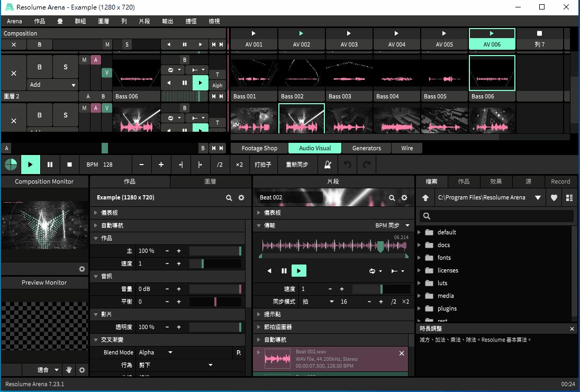
Task: Click the 音量 0 dB slider
Action: pos(215,289)
